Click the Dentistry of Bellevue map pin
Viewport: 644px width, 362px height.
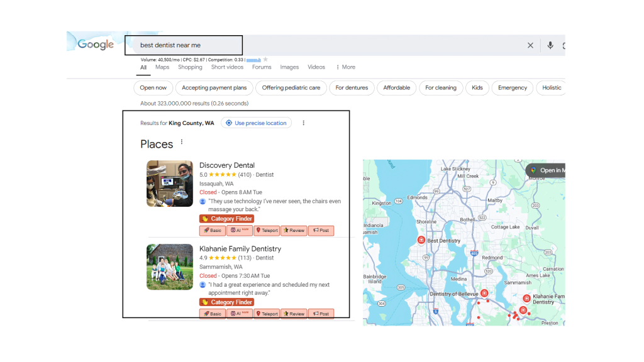[484, 293]
